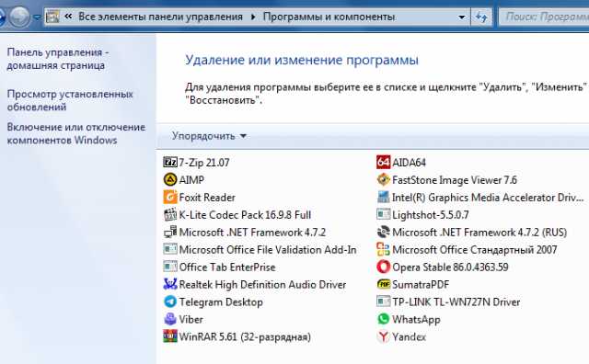
Task: Open Просмотр установленных обновлений link
Action: [x=70, y=100]
